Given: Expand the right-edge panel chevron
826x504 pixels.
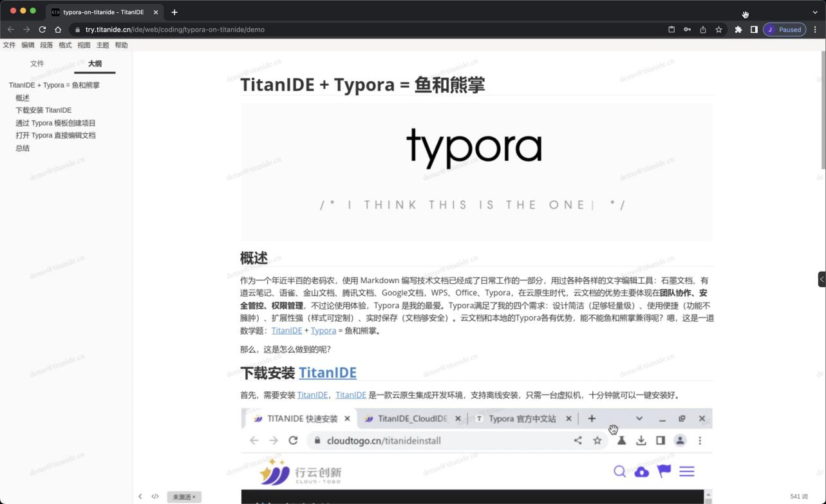Looking at the screenshot, I should click(821, 279).
